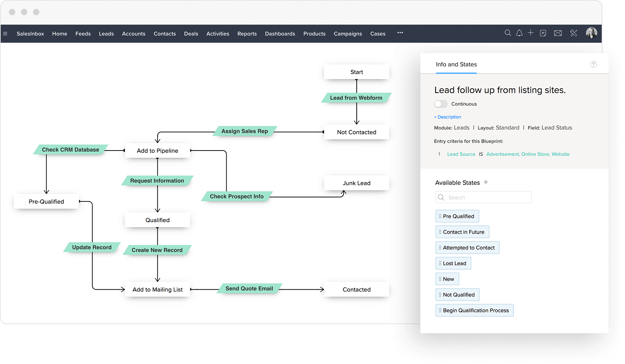Grab the Attempted to Contact drag handle
The height and width of the screenshot is (364, 625).
coord(440,248)
